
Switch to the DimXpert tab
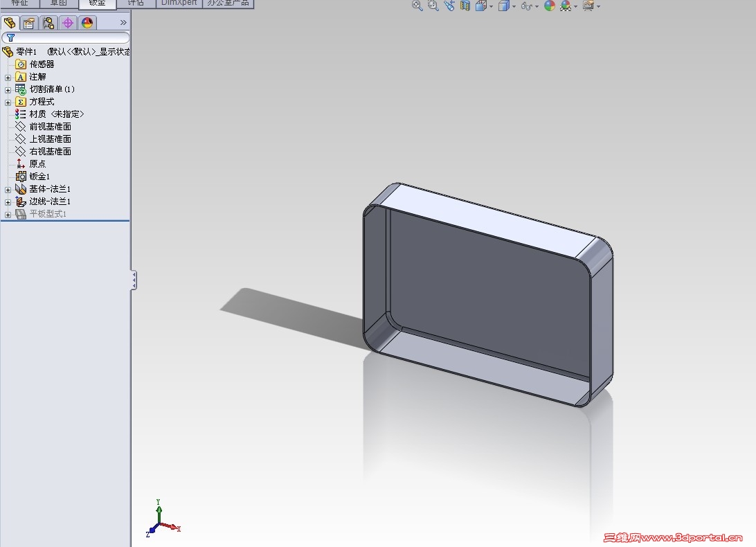click(179, 3)
